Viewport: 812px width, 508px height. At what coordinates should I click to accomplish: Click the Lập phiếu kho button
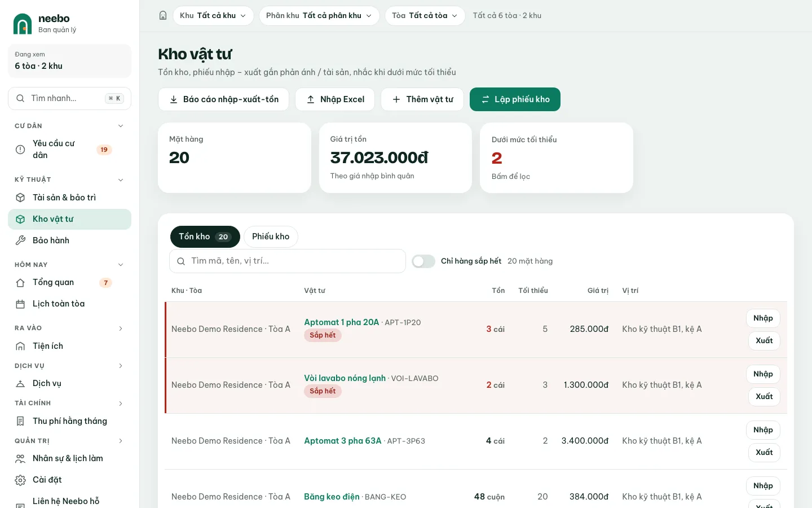click(515, 99)
